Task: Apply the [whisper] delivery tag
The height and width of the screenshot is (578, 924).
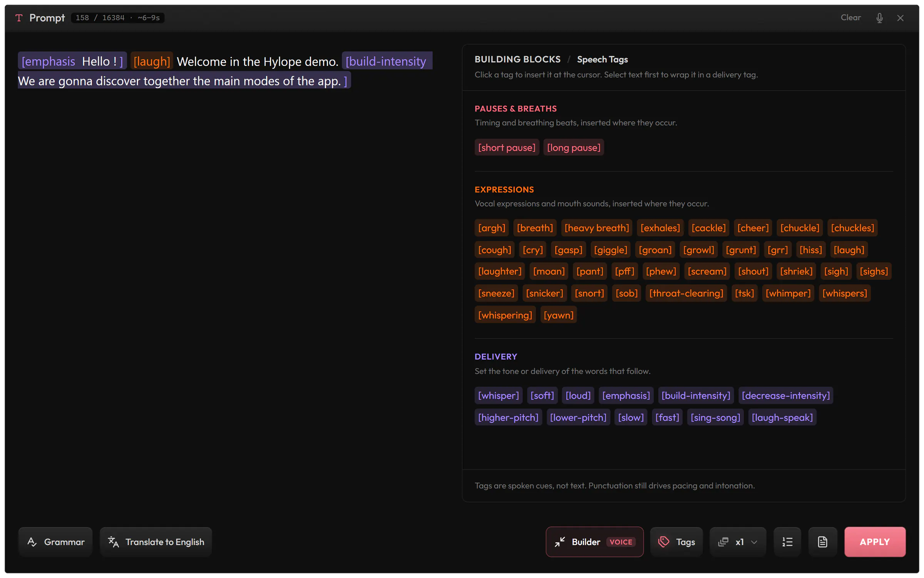Action: click(498, 395)
